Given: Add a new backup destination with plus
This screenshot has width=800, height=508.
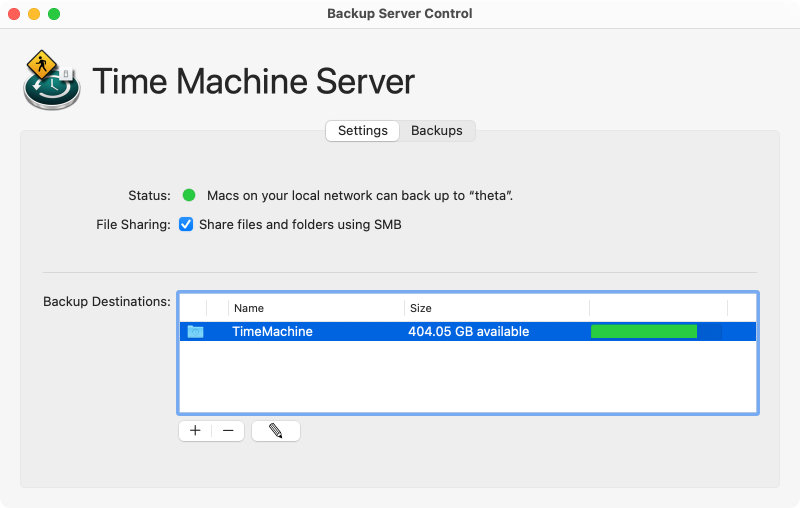Looking at the screenshot, I should click(x=195, y=431).
